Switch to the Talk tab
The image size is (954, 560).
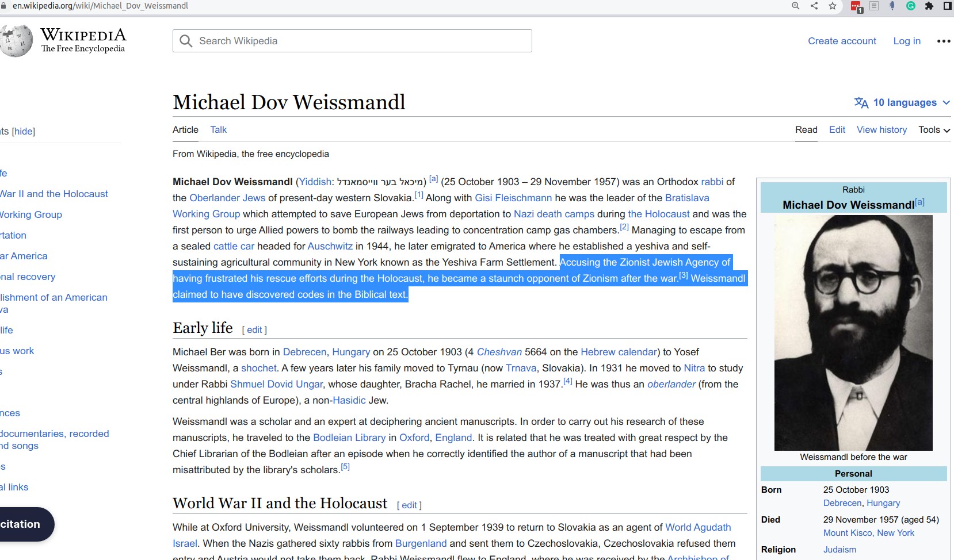(x=218, y=130)
